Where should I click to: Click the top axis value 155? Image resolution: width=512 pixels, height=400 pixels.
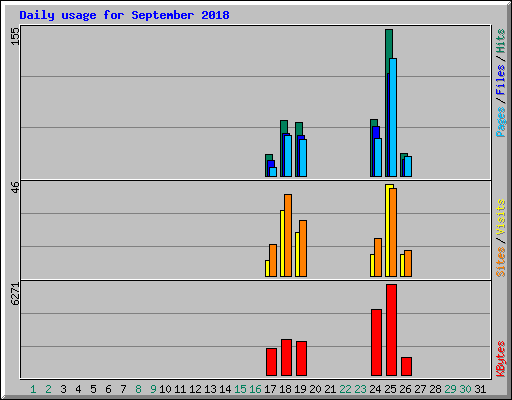(16, 36)
